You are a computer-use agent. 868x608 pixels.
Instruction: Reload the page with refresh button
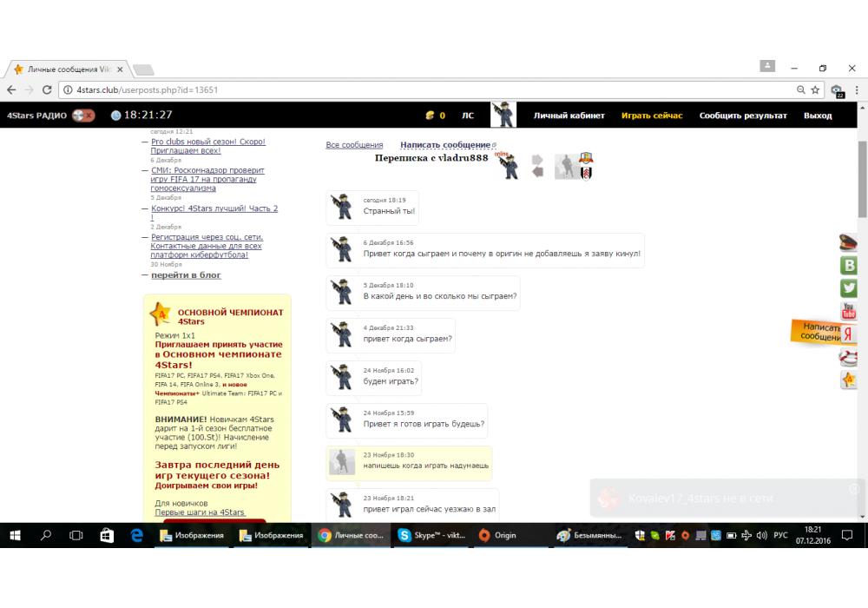coord(47,89)
